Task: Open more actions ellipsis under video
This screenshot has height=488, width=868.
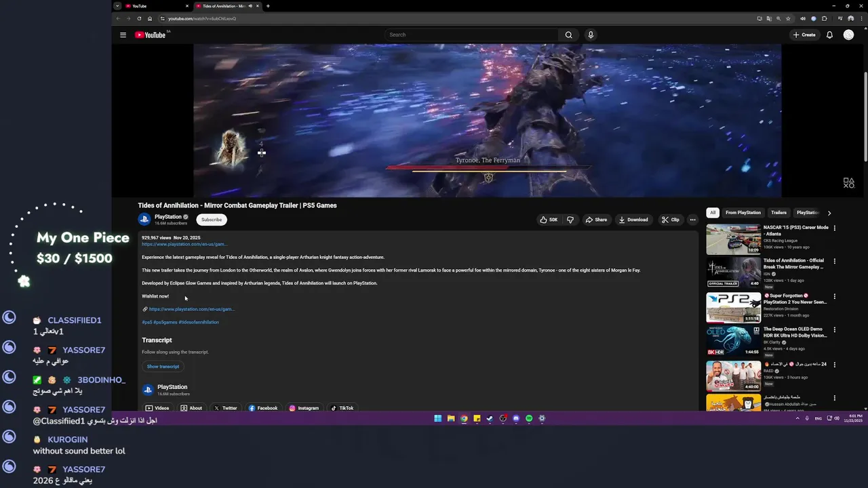Action: click(692, 220)
